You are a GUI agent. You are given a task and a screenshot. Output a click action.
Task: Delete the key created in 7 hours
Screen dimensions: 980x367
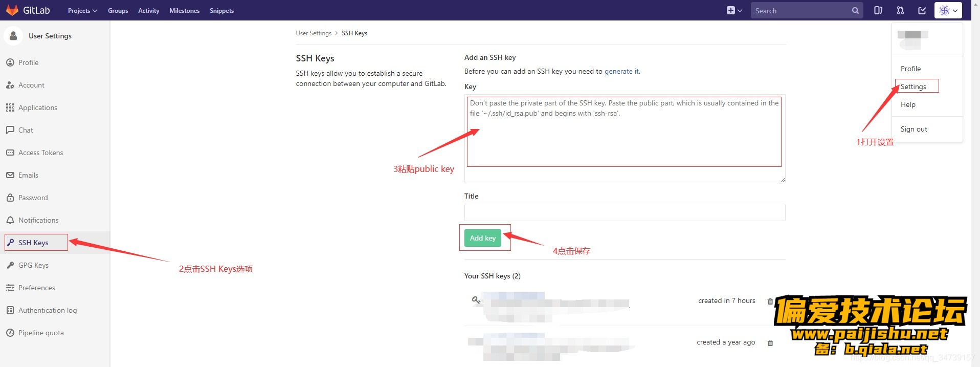[x=770, y=301]
